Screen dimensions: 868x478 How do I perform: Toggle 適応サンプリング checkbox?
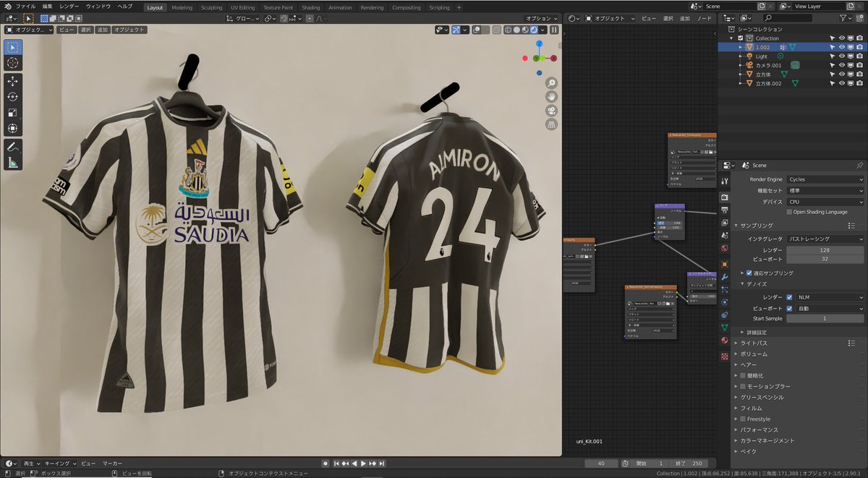[x=749, y=273]
